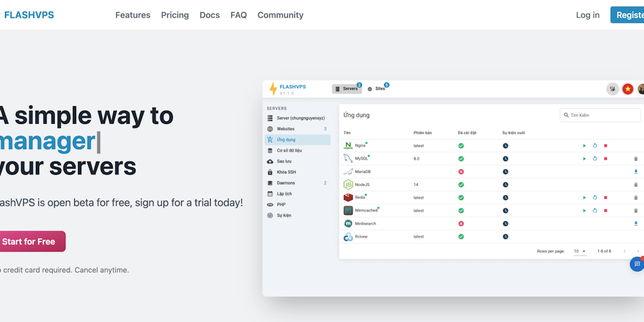644x322 pixels.
Task: Go to previous page of table
Action: click(x=625, y=251)
